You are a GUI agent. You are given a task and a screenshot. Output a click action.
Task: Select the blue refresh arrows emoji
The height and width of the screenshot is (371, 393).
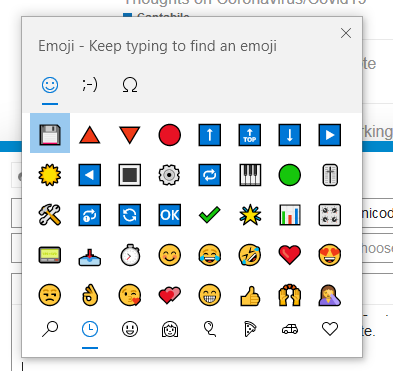[130, 215]
